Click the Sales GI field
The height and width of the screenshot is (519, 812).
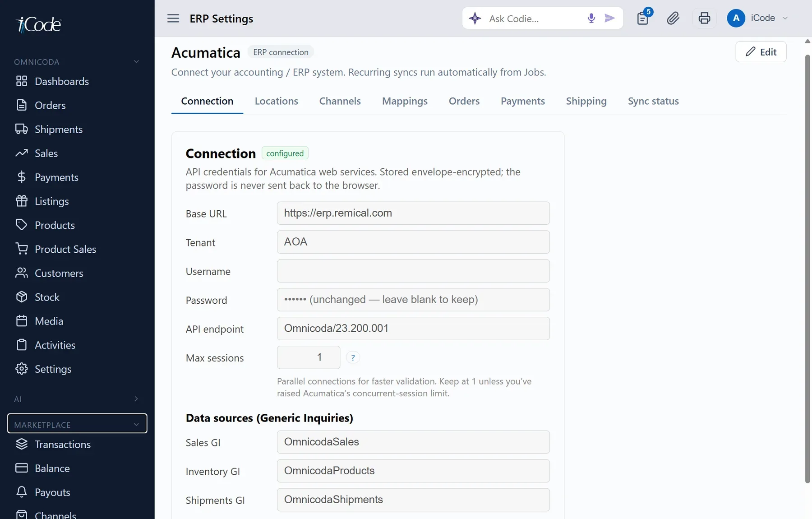[x=413, y=442]
